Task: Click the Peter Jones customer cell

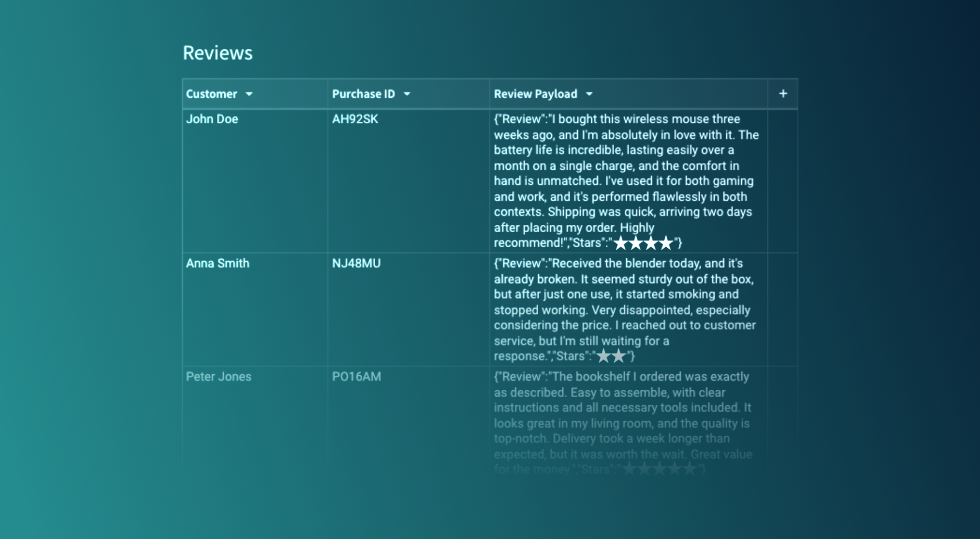Action: (255, 420)
